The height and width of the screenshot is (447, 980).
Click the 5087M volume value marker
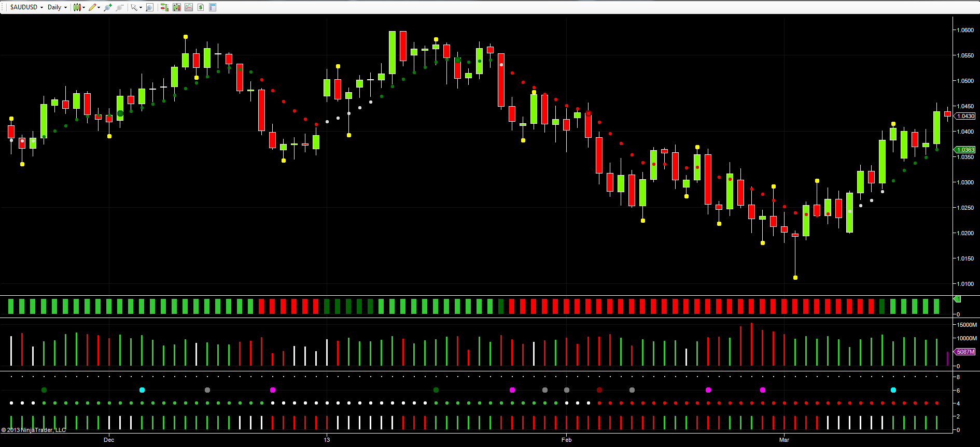(965, 352)
